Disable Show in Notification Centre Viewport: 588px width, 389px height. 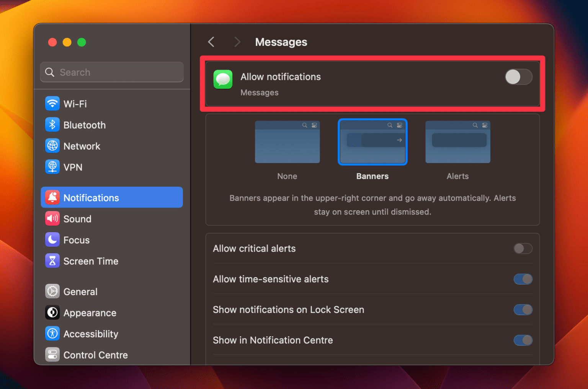523,340
